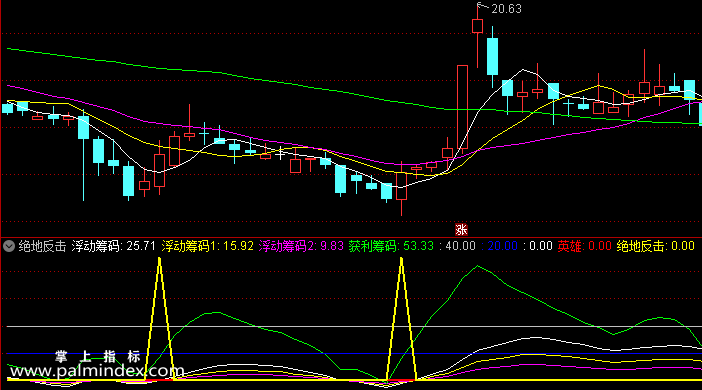Click the 绝地反击 indicator name label

click(x=43, y=246)
